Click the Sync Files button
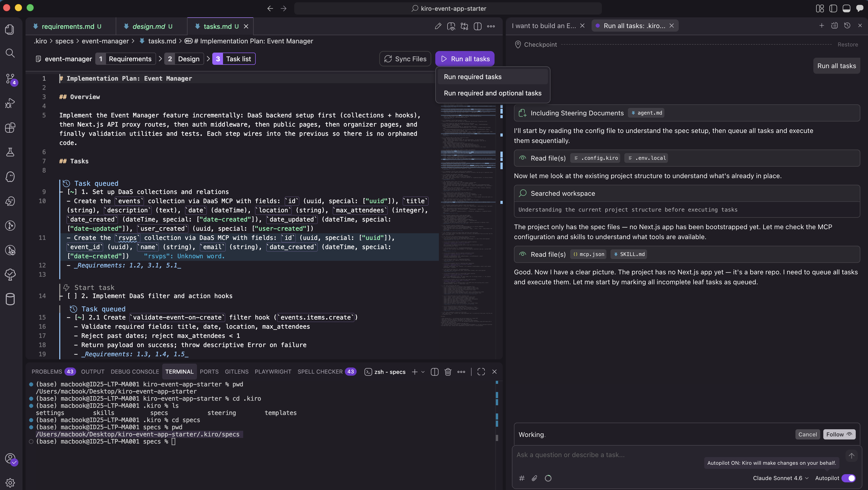 click(405, 59)
